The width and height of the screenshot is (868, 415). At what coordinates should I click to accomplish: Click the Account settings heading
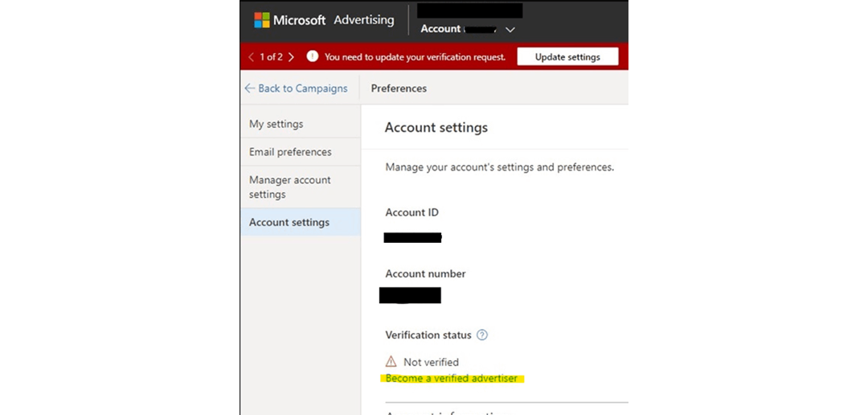[436, 127]
